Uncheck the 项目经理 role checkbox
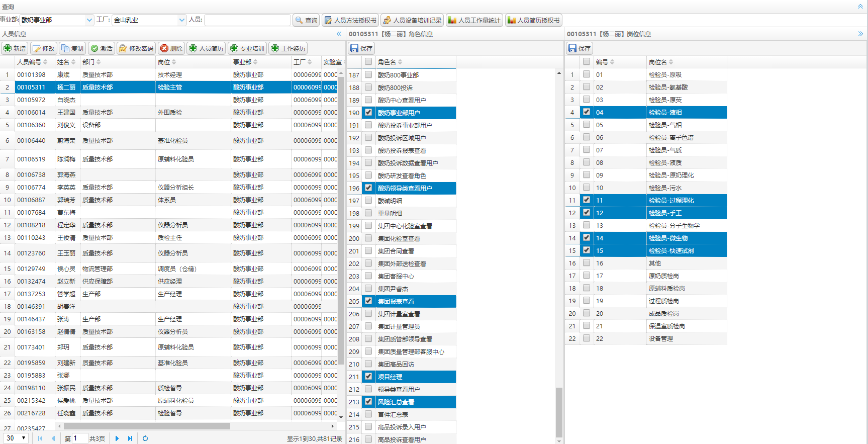 pos(368,376)
